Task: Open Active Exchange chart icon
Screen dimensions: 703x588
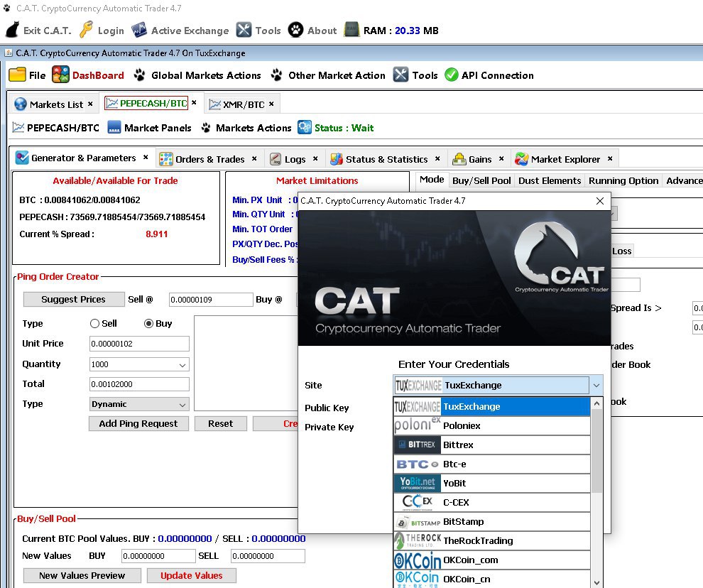Action: coord(139,30)
